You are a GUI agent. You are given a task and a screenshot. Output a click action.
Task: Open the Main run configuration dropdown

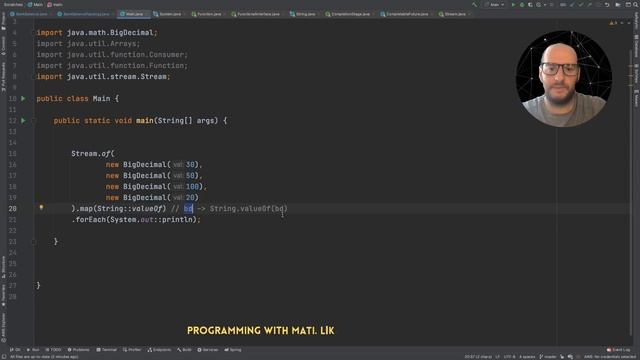pyautogui.click(x=494, y=4)
